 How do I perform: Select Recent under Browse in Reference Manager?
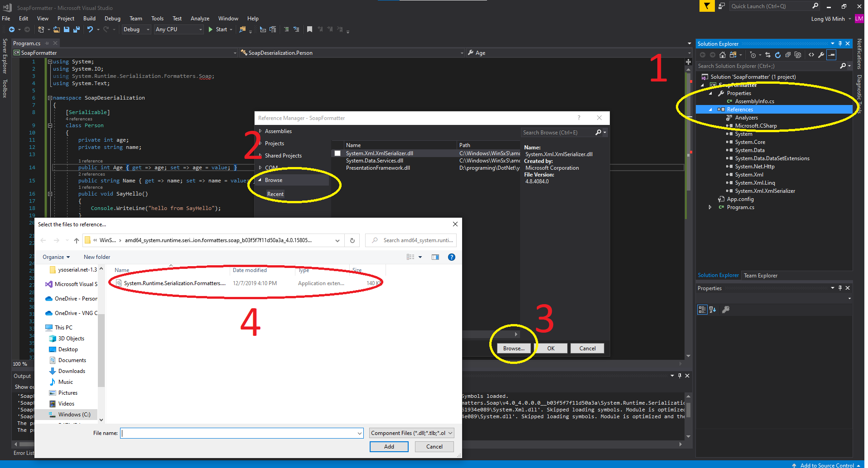(x=275, y=194)
